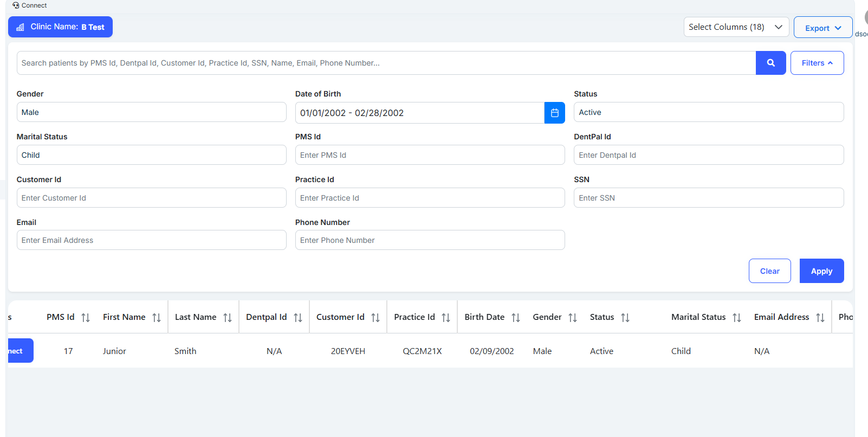Screen dimensions: 868x437
Task: Click the Clinic Name B Test button
Action: (x=60, y=27)
